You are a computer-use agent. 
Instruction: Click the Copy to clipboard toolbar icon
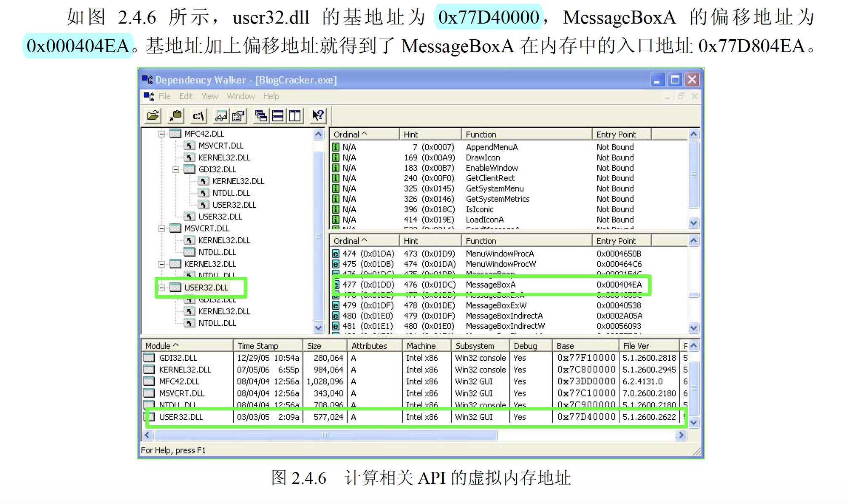(x=176, y=115)
